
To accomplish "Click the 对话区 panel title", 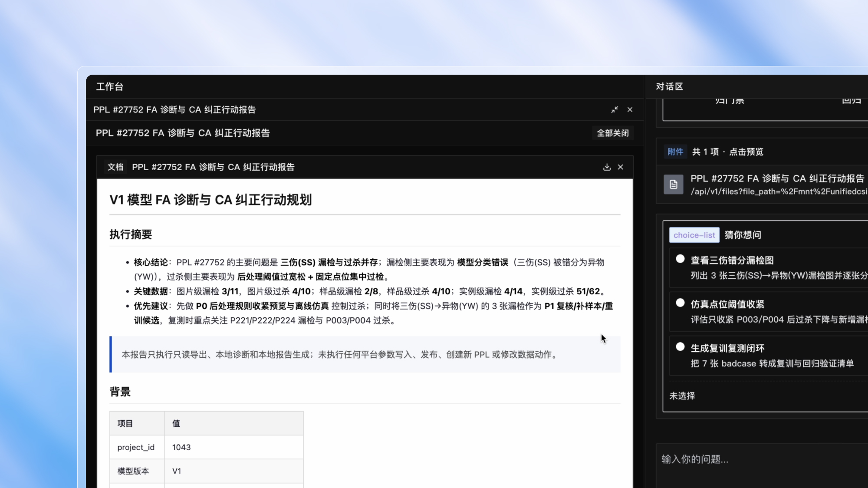I will (x=669, y=87).
